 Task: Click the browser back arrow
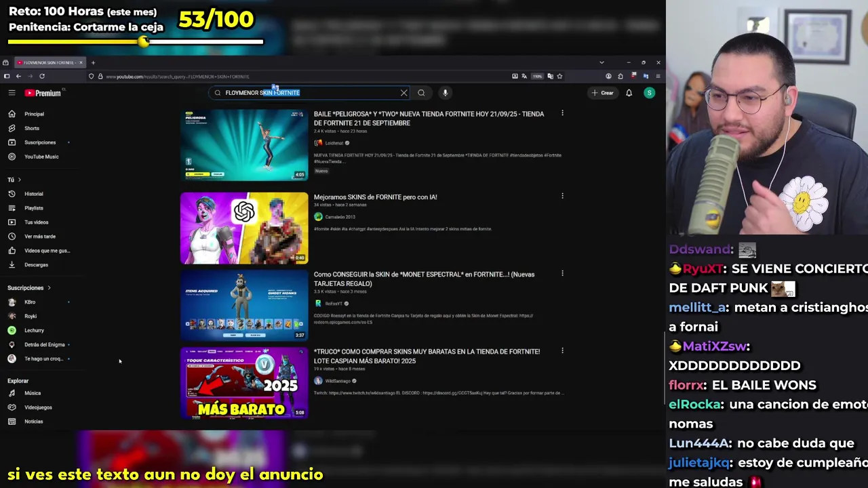tap(18, 76)
